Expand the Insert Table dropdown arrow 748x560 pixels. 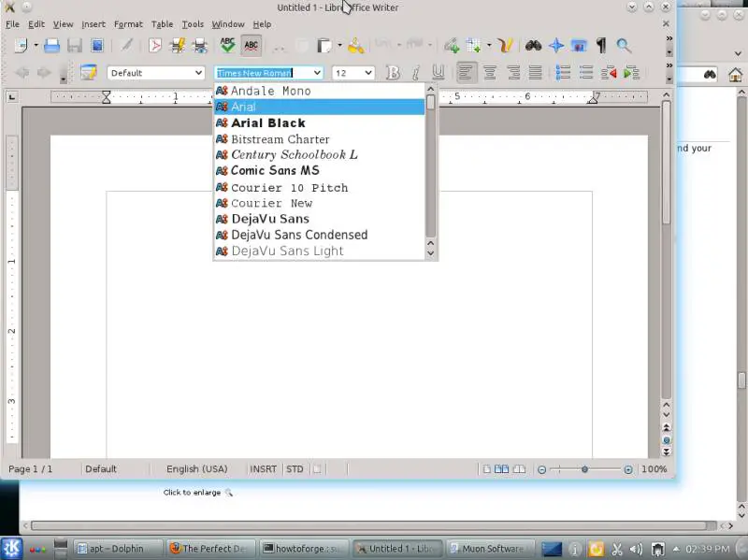489,46
